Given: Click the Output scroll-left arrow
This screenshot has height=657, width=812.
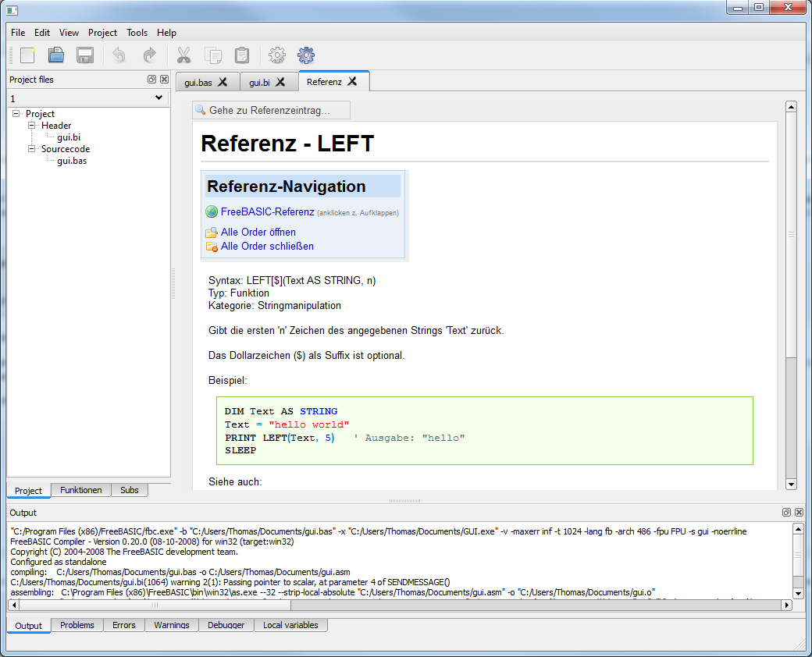Looking at the screenshot, I should pyautogui.click(x=14, y=605).
